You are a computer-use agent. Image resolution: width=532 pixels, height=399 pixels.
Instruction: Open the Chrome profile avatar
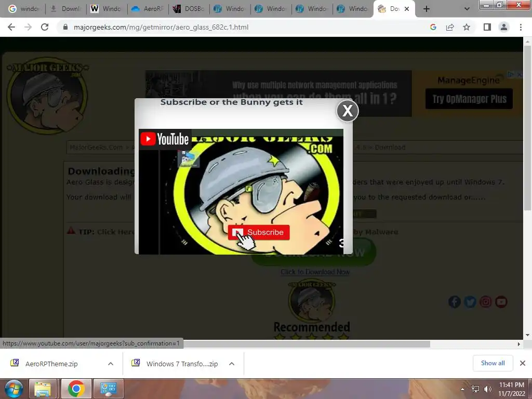504,27
